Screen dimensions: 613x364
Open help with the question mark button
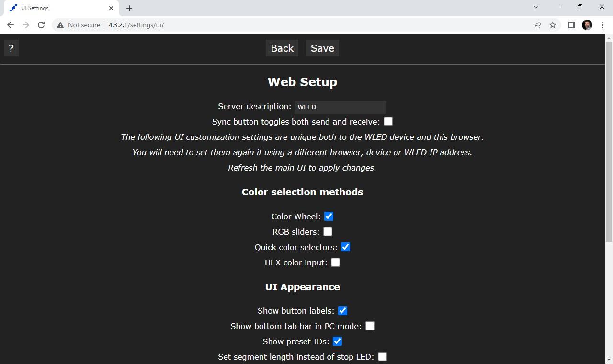click(11, 48)
